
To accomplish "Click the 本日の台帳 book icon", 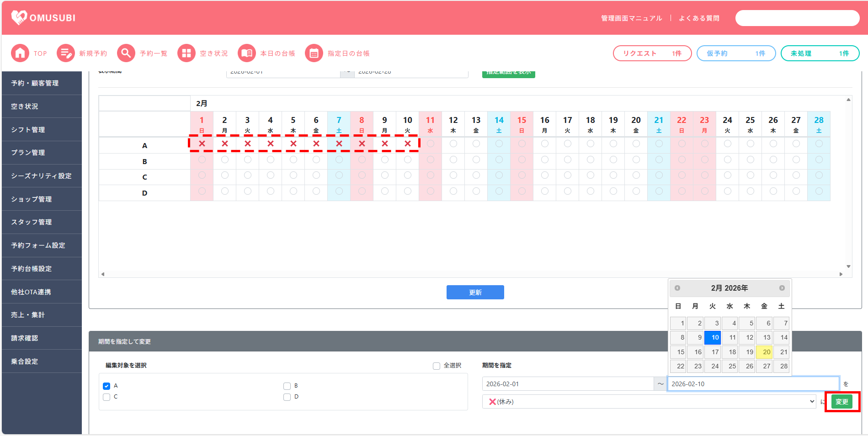I will pos(246,53).
